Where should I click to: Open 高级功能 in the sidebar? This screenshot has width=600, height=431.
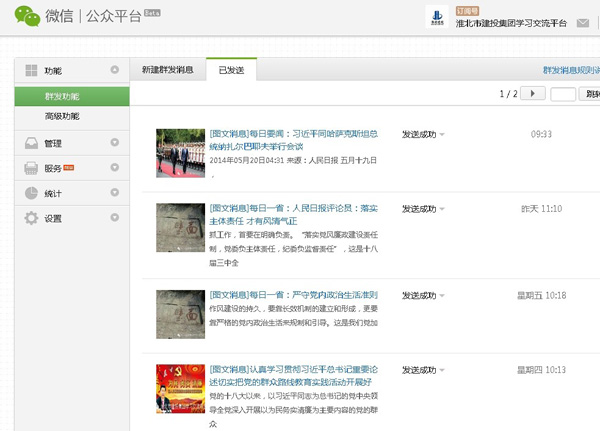[63, 117]
